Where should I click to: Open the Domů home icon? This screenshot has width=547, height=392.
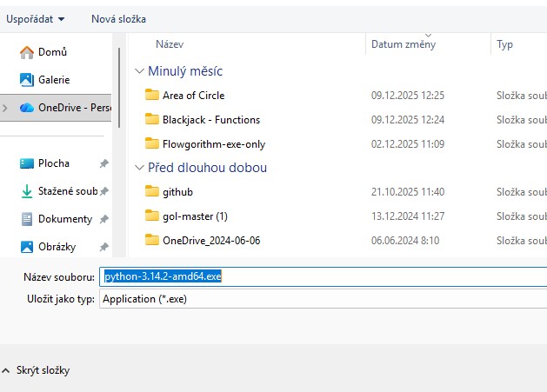[27, 52]
